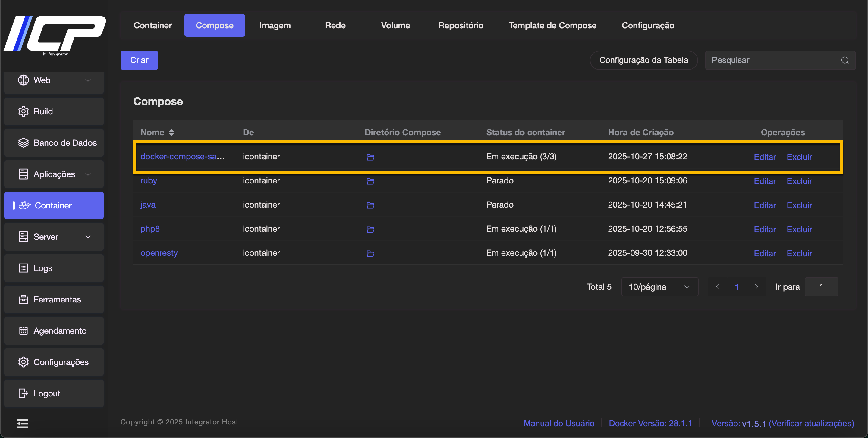Switch to the Repositório tab

(461, 25)
